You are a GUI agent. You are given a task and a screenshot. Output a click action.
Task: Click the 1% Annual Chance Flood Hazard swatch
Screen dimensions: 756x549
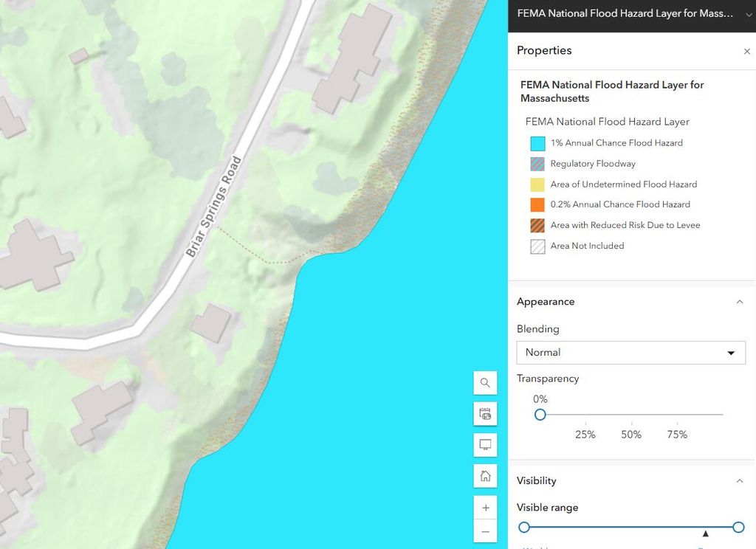pyautogui.click(x=537, y=143)
